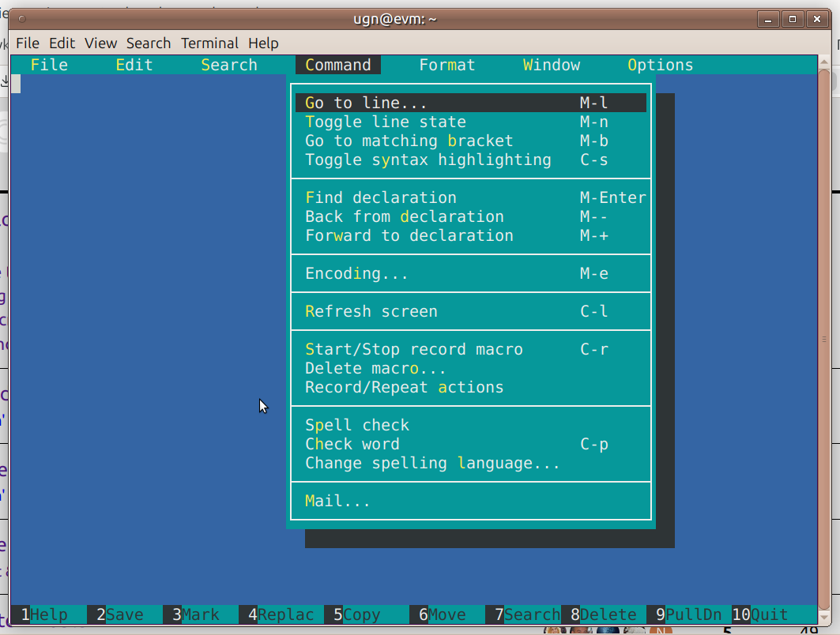Select 'Go to line...' menu entry
Viewport: 840px width, 635px height.
[366, 103]
